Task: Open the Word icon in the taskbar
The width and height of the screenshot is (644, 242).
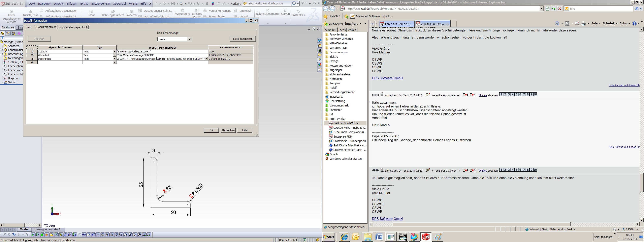Action: (379, 237)
